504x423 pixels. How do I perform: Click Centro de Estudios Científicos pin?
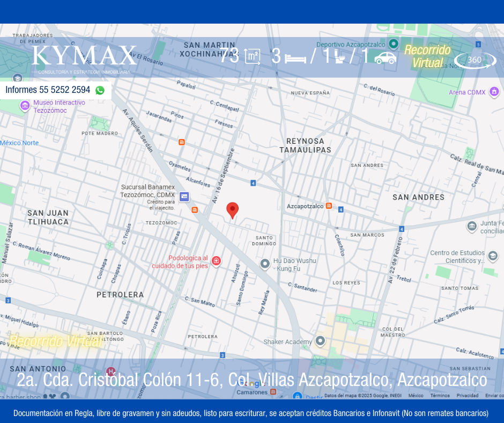click(492, 256)
